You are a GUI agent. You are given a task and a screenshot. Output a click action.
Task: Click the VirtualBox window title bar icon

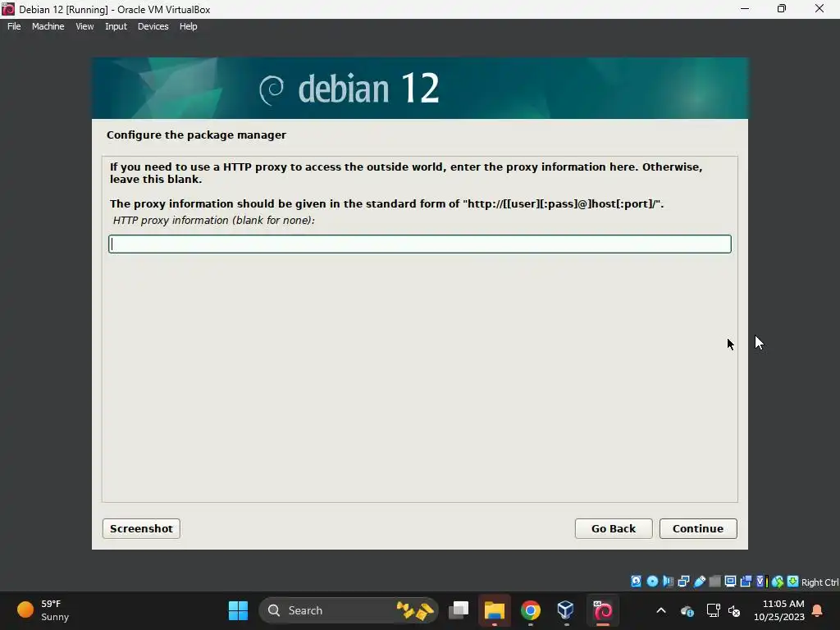click(x=8, y=9)
